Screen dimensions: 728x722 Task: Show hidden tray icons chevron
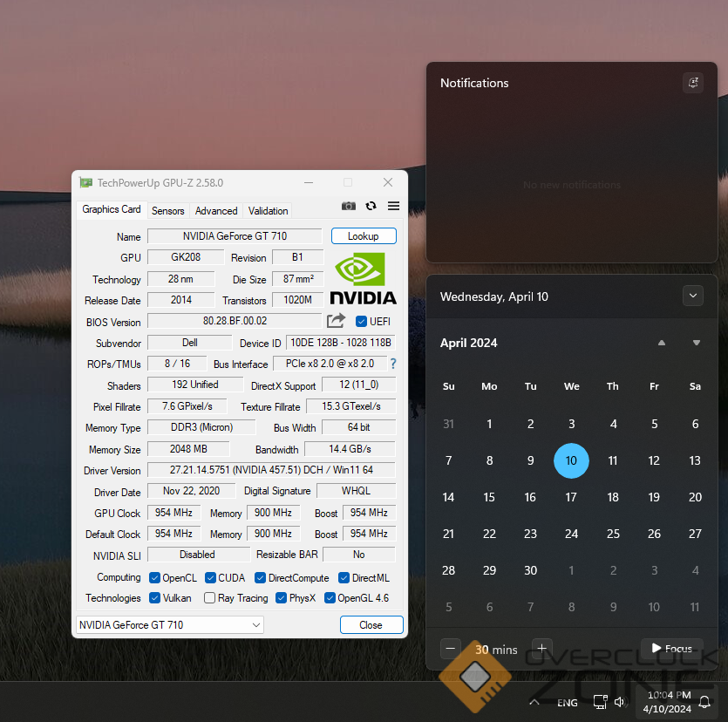(534, 702)
